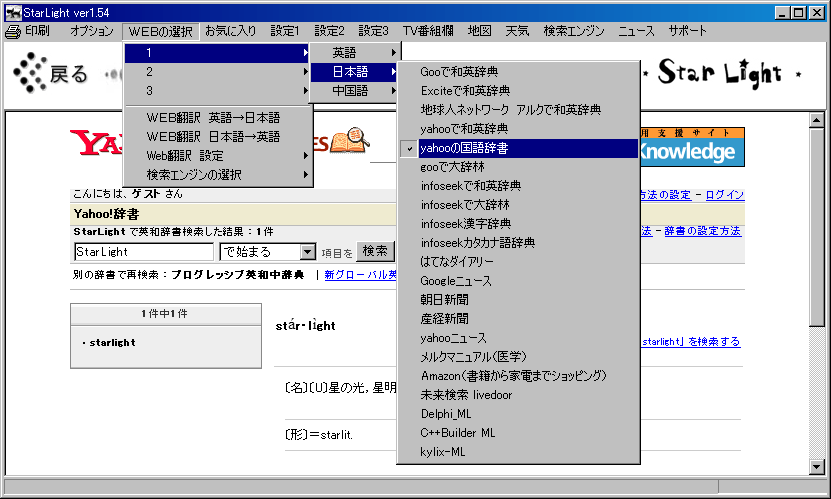Open the お気に入り menu
831x499 pixels.
(x=231, y=31)
